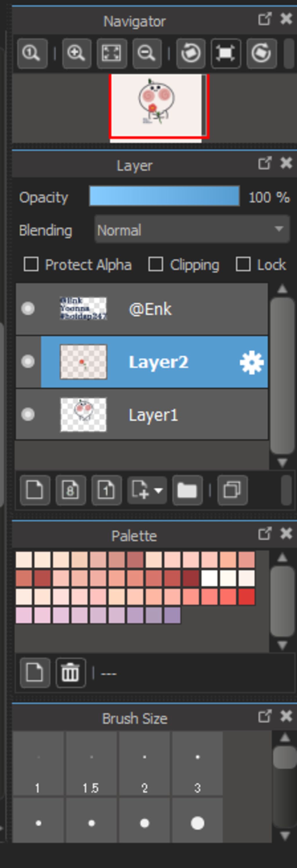Check the Lock checkbox
Image resolution: width=297 pixels, height=868 pixels.
click(243, 264)
